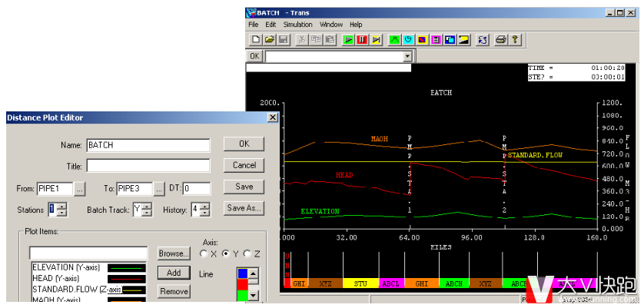Click the Copy toolbar icon

pyautogui.click(x=316, y=40)
